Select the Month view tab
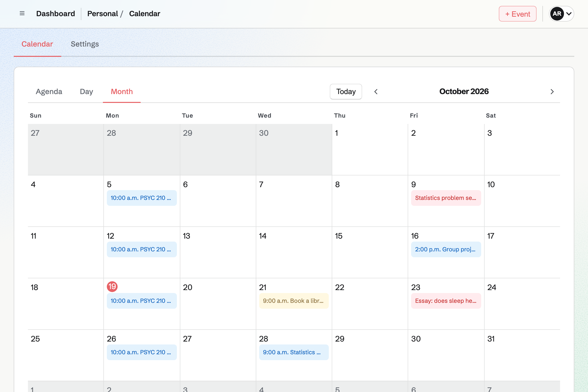This screenshot has height=392, width=588. point(122,91)
